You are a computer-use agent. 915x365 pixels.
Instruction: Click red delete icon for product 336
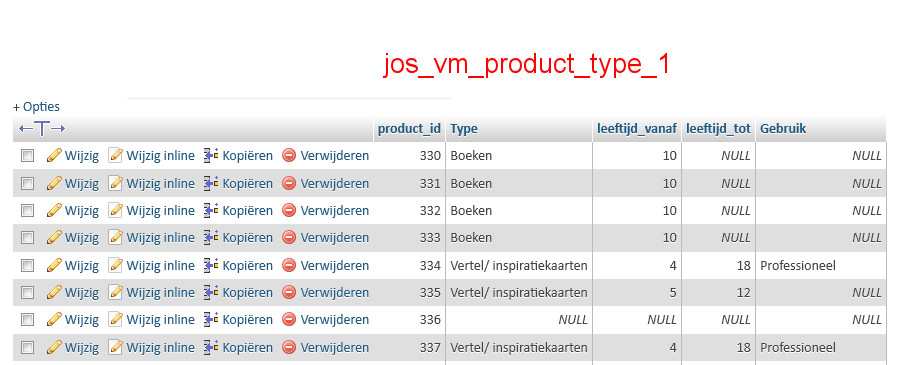pos(289,319)
